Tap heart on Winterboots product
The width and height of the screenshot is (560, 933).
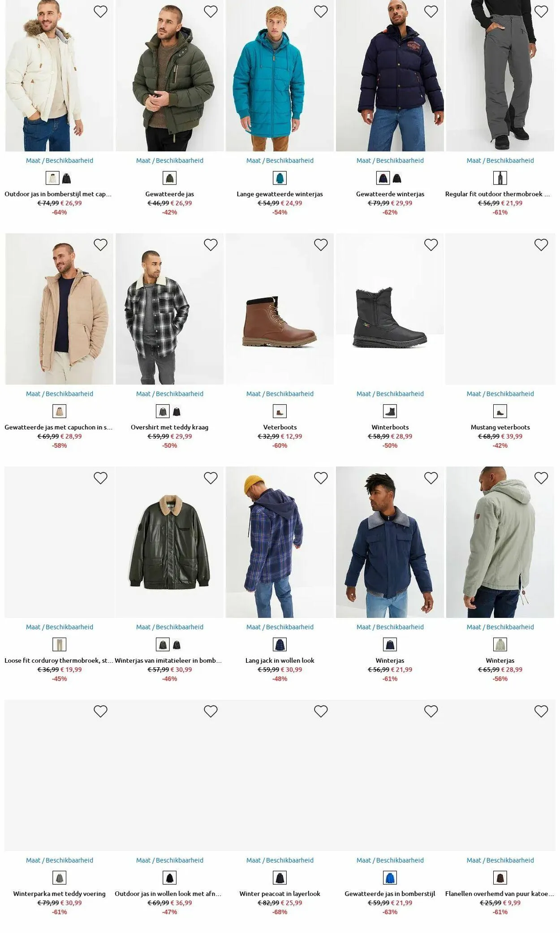(x=431, y=245)
